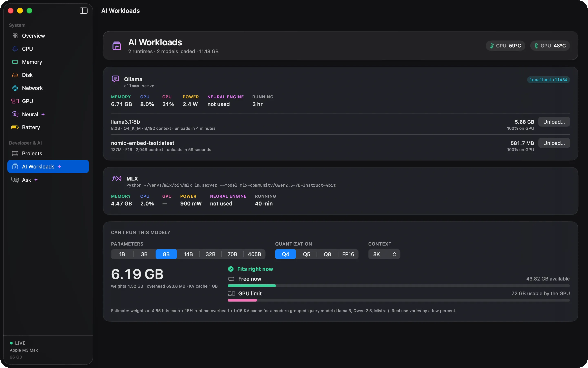Click the MLX 4.47 GB memory value
The width and height of the screenshot is (588, 368).
tap(121, 203)
